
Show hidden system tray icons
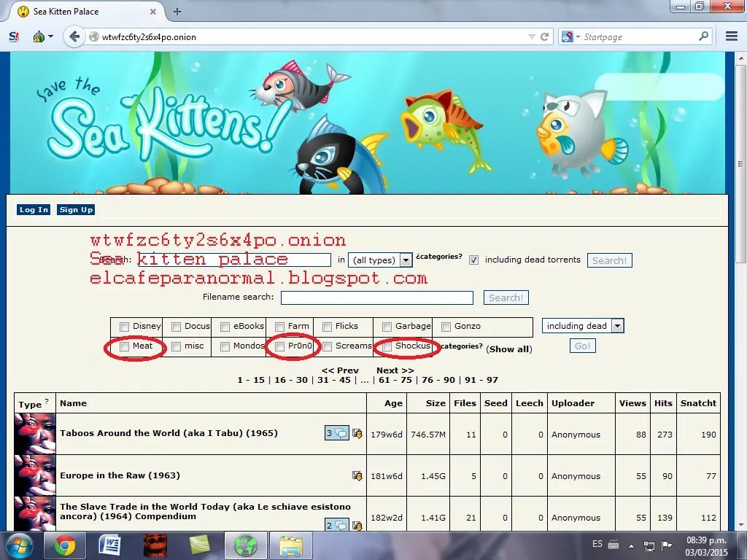[x=631, y=545]
